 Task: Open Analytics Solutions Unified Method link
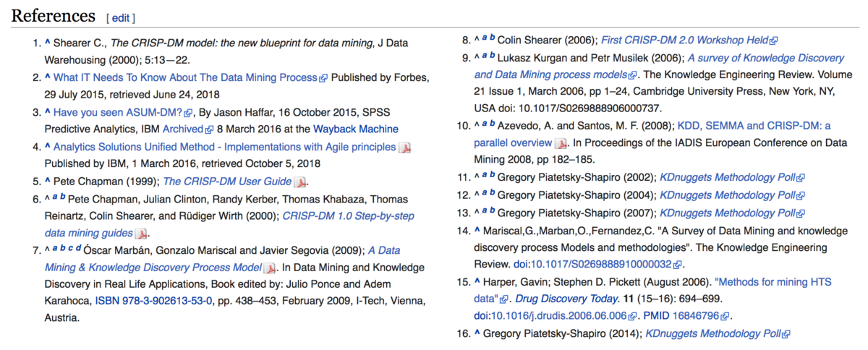pyautogui.click(x=225, y=147)
